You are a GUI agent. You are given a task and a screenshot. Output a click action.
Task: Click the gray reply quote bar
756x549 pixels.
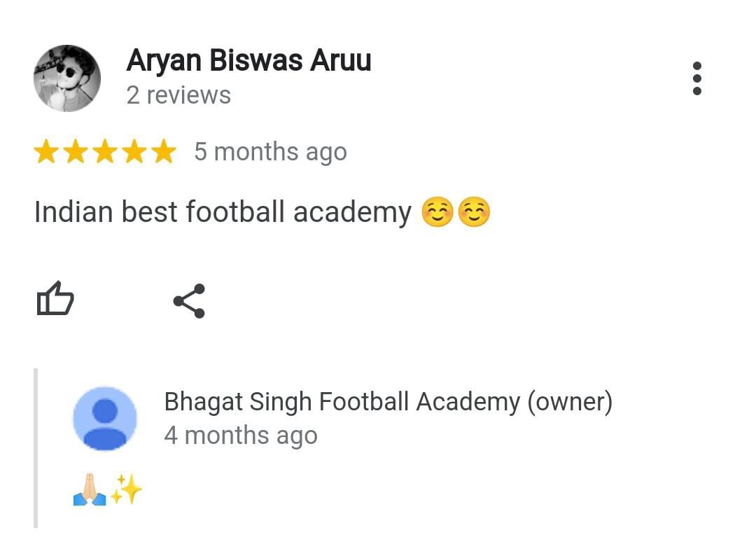(36, 448)
